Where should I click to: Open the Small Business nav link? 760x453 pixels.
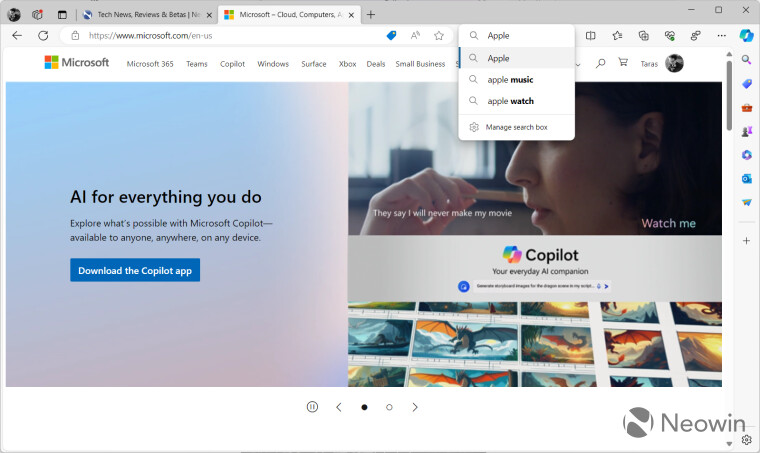pyautogui.click(x=420, y=64)
